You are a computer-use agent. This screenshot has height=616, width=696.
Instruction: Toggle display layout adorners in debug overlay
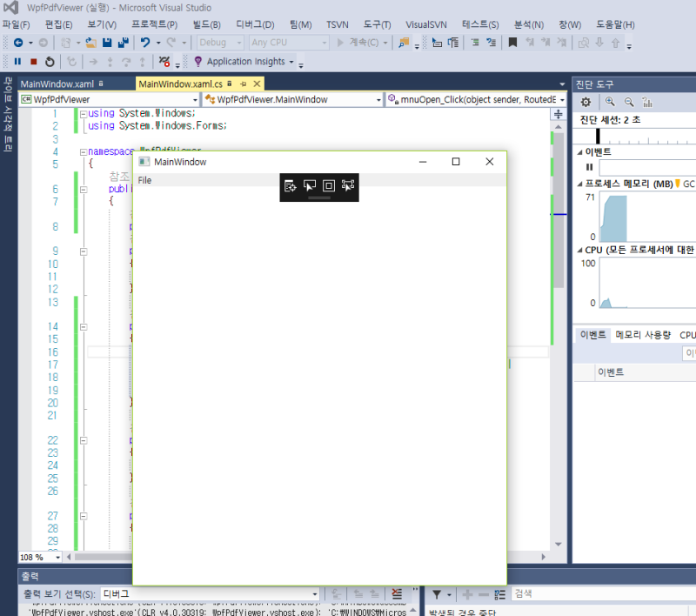(328, 186)
